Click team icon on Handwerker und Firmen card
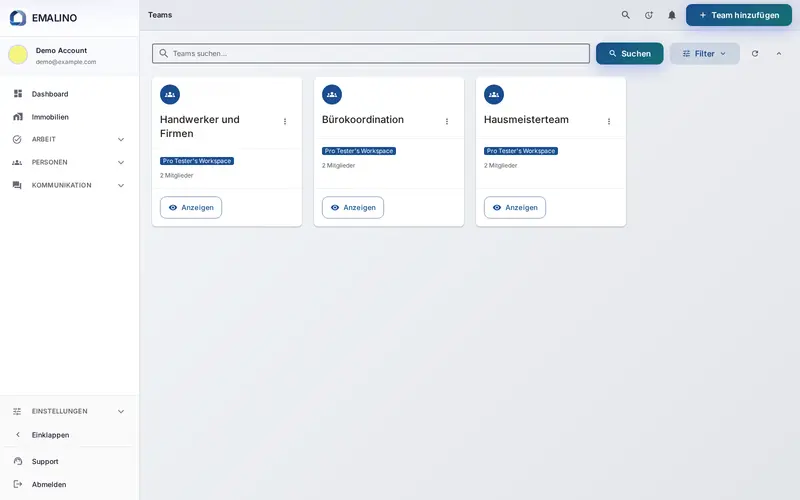 pos(170,94)
